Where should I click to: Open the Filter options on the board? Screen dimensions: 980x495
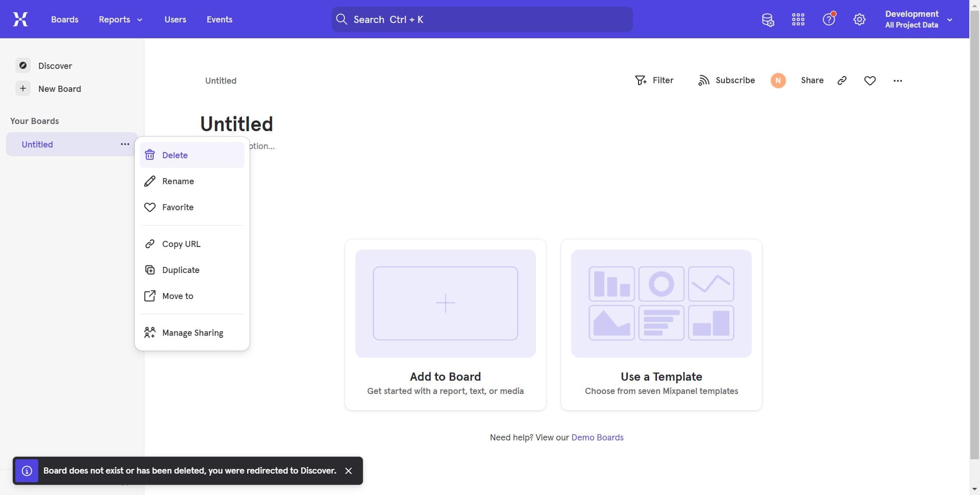coord(655,80)
